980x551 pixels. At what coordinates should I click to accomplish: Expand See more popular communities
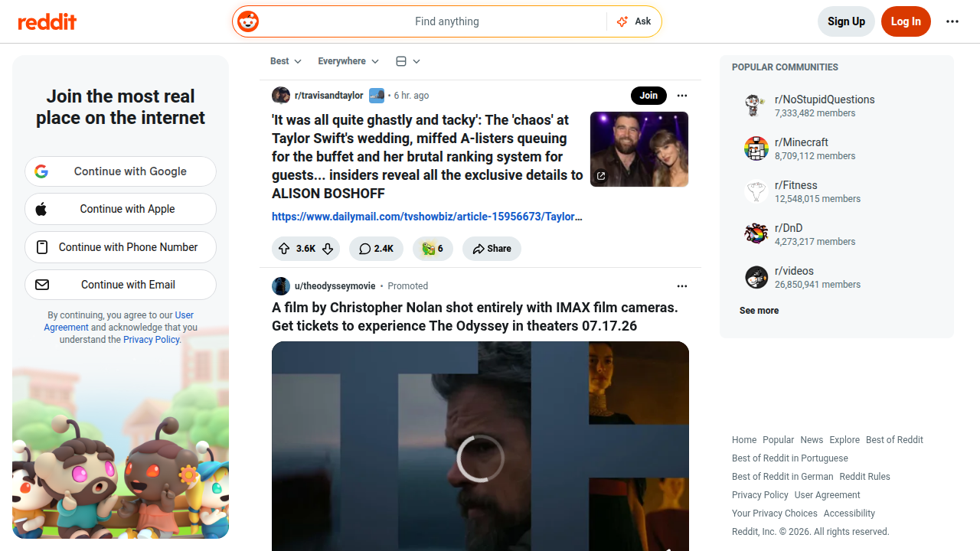click(759, 311)
